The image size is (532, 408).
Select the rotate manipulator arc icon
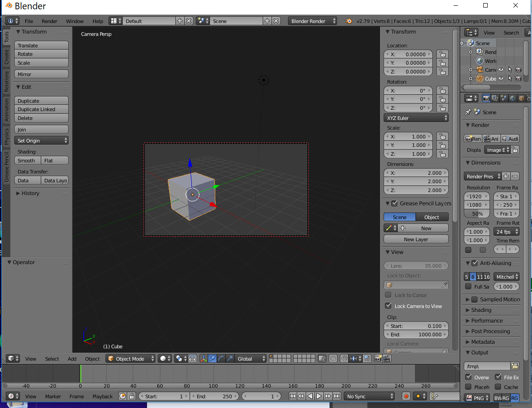click(x=221, y=358)
